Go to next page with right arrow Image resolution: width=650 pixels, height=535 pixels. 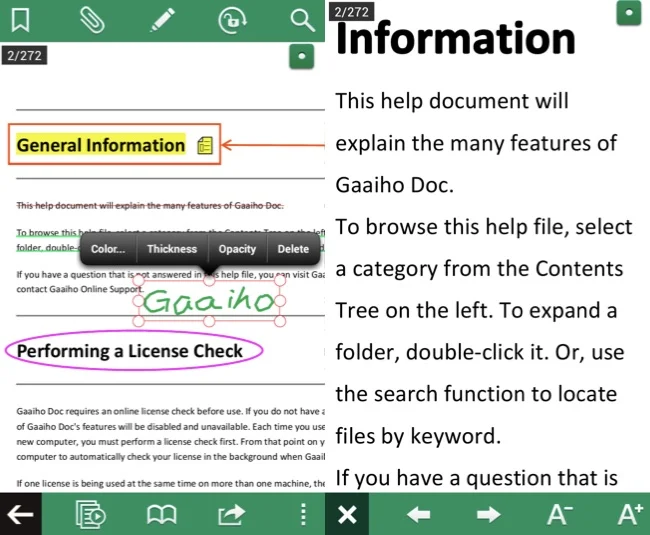pos(489,515)
